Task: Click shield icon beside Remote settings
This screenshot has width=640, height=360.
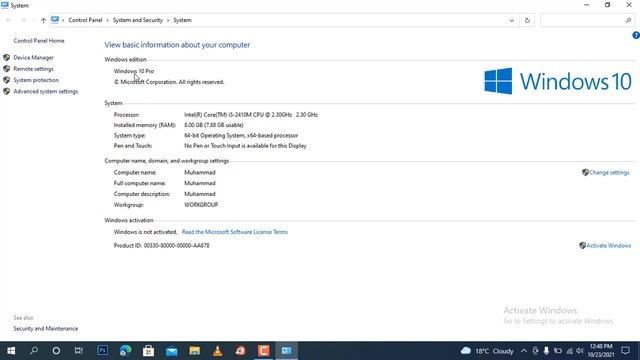Action: pyautogui.click(x=7, y=69)
